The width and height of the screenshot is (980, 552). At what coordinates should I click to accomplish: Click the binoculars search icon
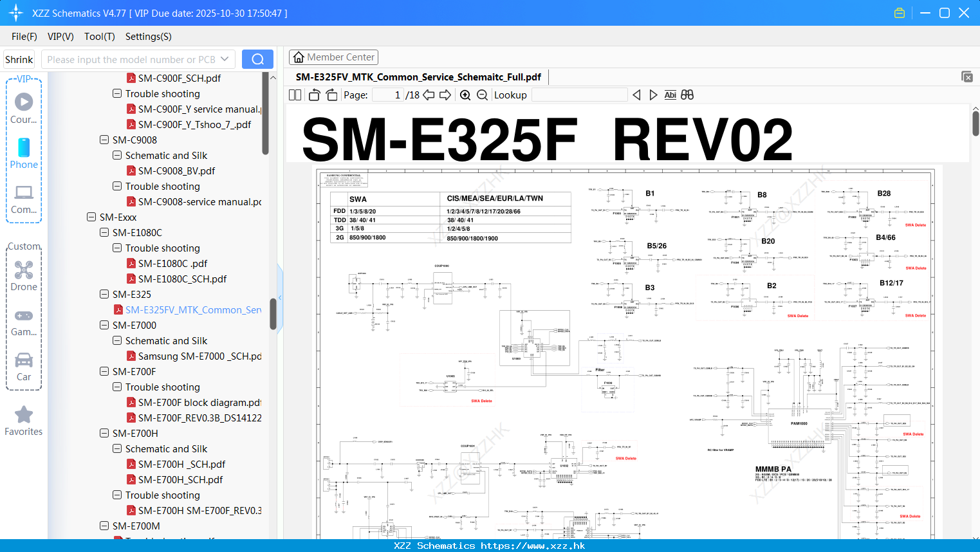tap(687, 95)
